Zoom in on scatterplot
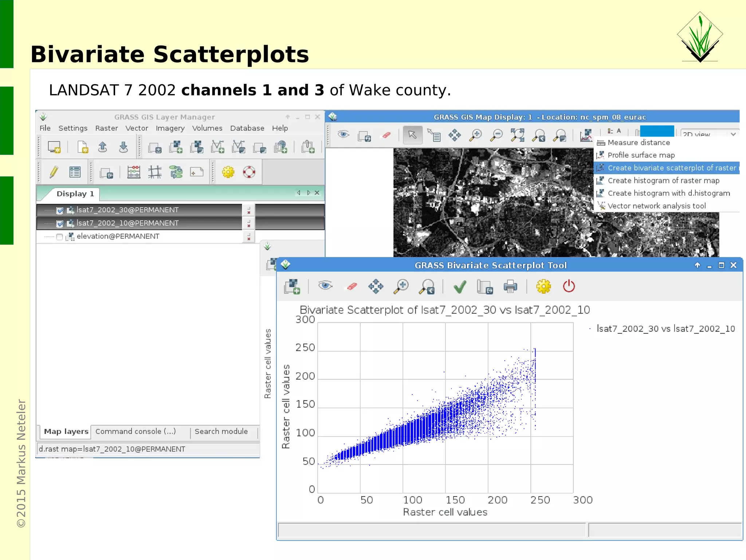The image size is (746, 560). (x=401, y=286)
